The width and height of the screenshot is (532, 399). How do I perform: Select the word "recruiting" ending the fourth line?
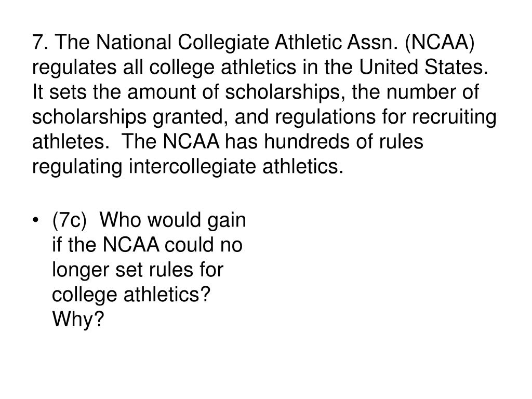(454, 118)
